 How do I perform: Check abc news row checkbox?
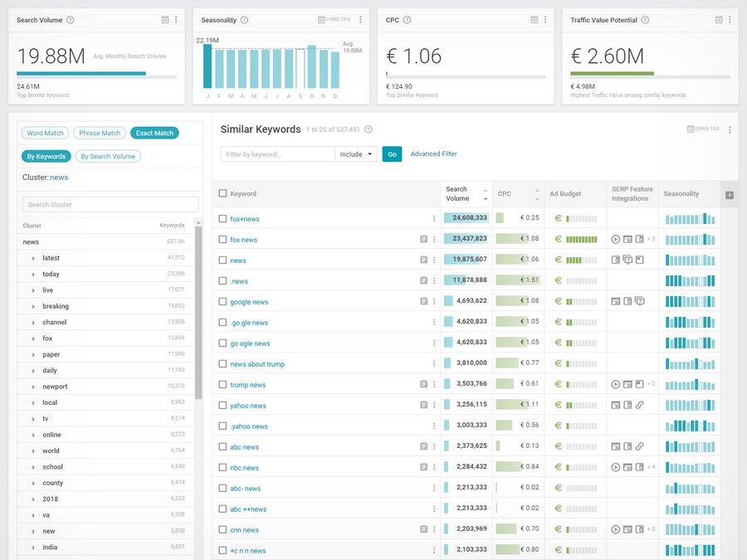pyautogui.click(x=222, y=446)
